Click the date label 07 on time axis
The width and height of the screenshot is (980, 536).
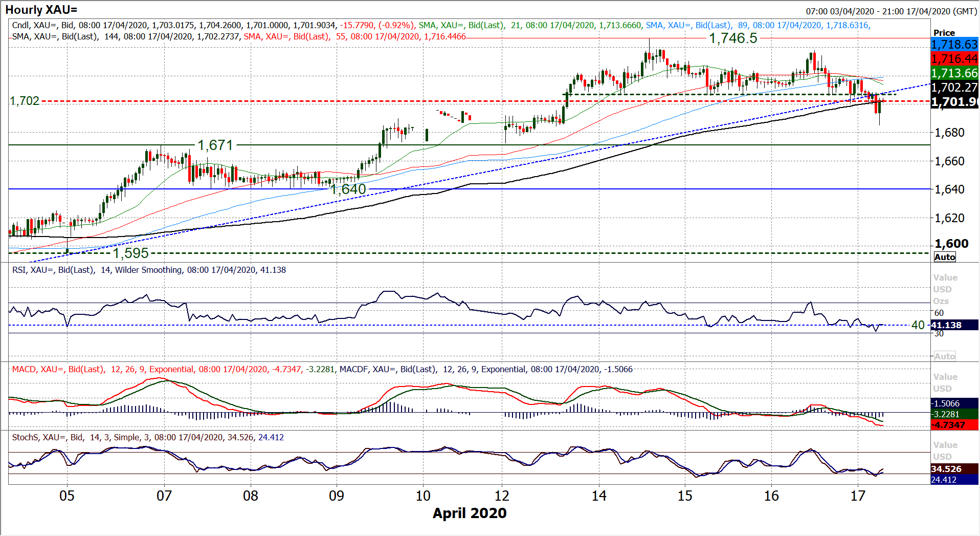(x=164, y=496)
